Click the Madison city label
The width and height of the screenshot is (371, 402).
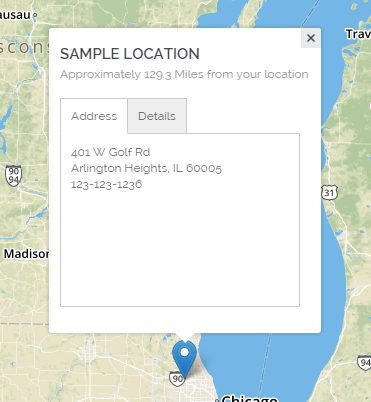click(26, 254)
